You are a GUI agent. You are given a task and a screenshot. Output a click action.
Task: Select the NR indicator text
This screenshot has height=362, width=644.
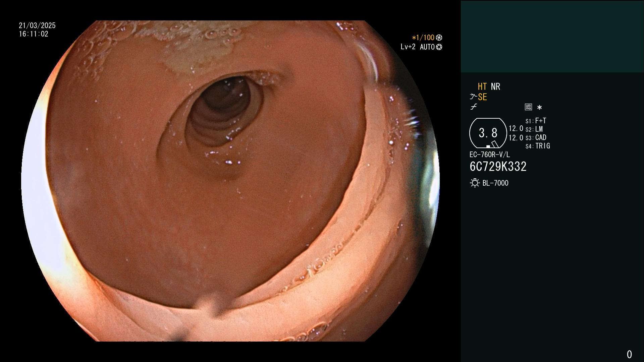click(x=495, y=86)
